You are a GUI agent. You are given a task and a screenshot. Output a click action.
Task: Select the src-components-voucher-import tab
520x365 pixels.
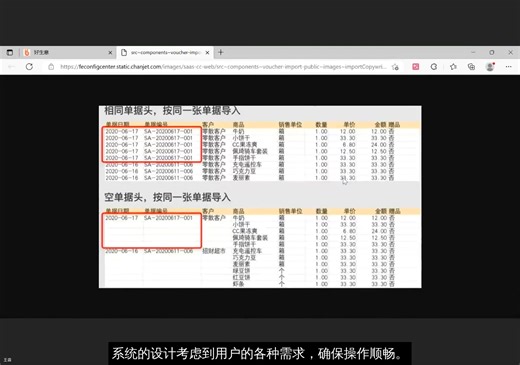(x=165, y=52)
